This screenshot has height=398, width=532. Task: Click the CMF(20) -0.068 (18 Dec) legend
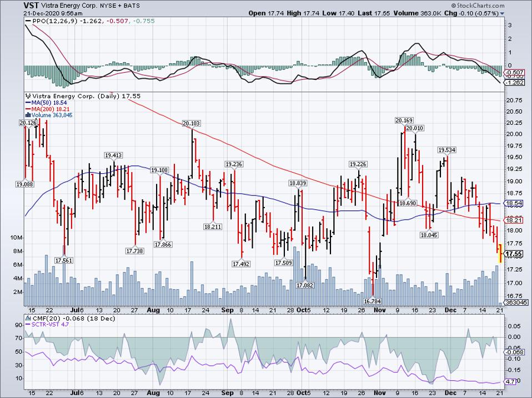click(x=73, y=319)
